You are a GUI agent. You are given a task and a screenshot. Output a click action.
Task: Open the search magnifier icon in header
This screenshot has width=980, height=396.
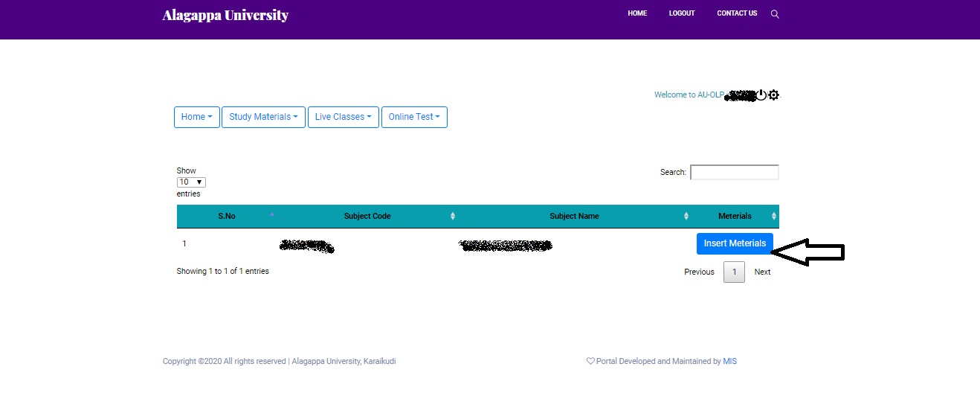coord(775,14)
